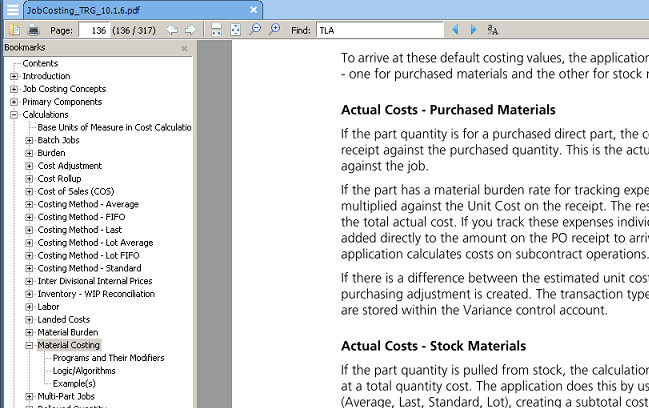The image size is (649, 408).
Task: Expand Inter Divisional Internal Prices bookmark
Action: click(29, 281)
